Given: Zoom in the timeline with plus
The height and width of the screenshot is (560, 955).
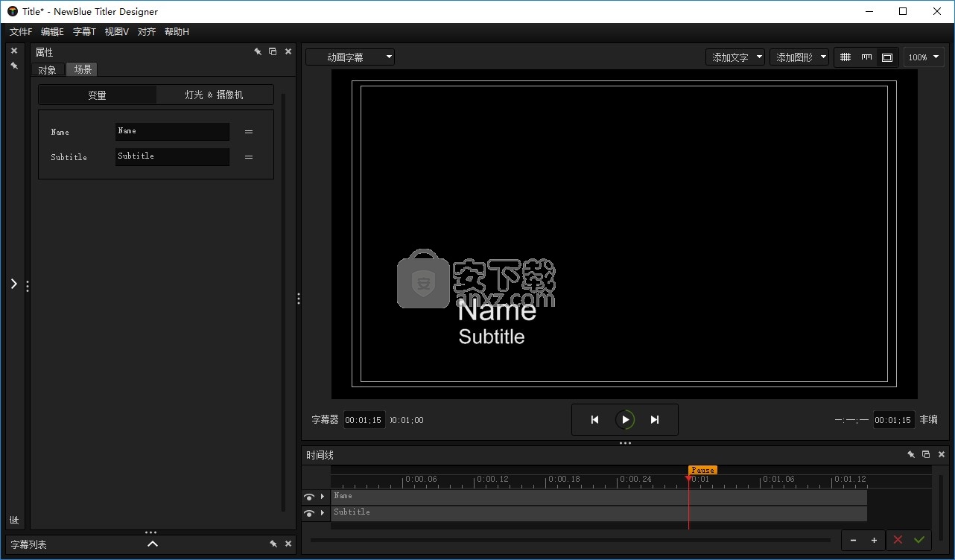Looking at the screenshot, I should [x=875, y=540].
